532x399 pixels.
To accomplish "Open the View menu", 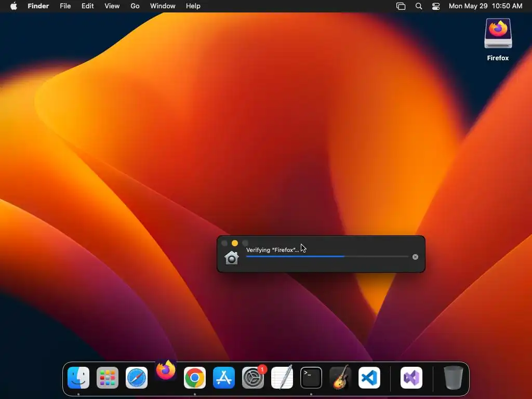I will (112, 6).
